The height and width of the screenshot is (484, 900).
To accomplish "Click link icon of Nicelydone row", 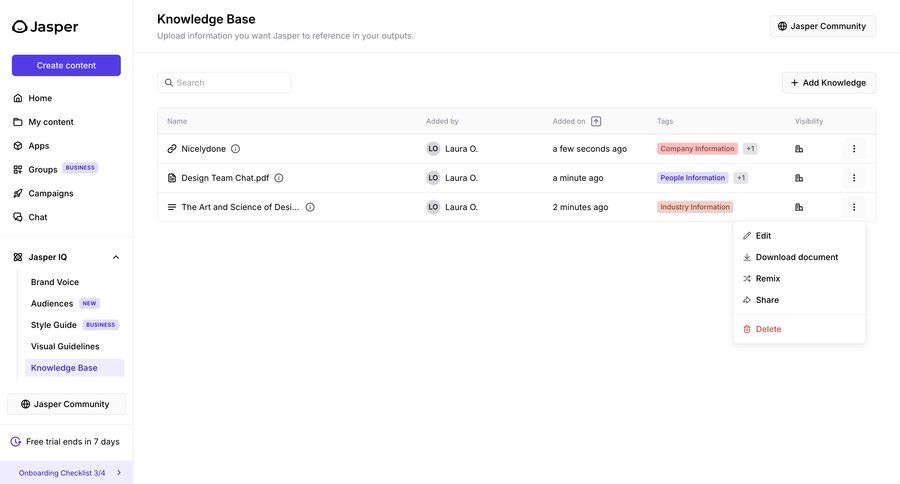I will click(172, 149).
